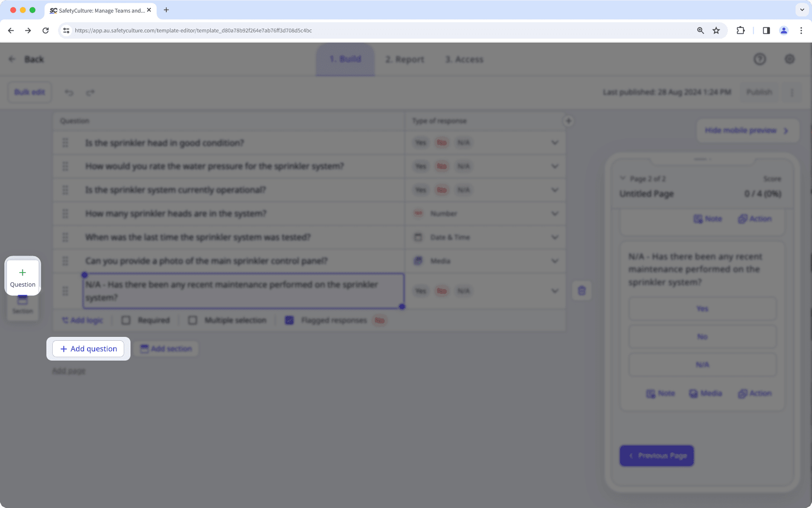Open a new browser tab
Screen dimensions: 812x508
(x=166, y=10)
